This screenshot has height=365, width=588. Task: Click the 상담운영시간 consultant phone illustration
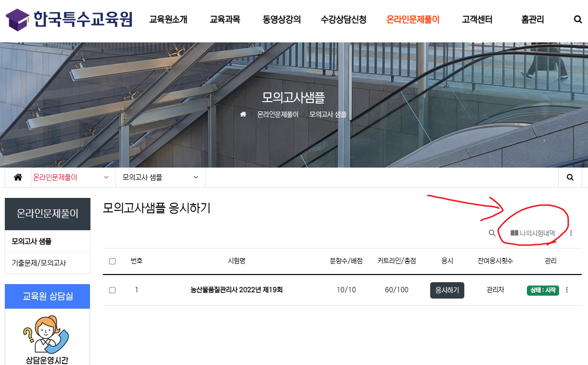click(46, 335)
